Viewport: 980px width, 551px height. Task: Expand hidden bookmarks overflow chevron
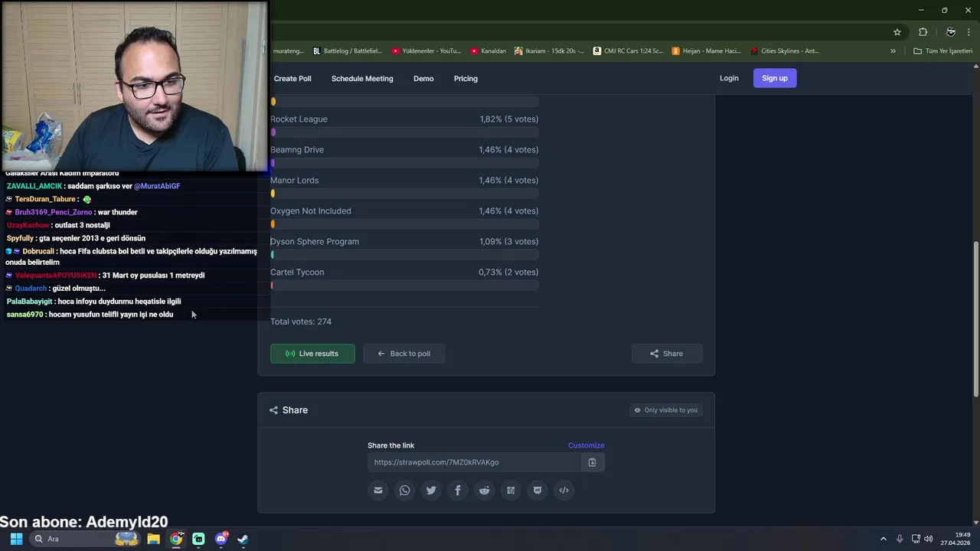click(893, 51)
